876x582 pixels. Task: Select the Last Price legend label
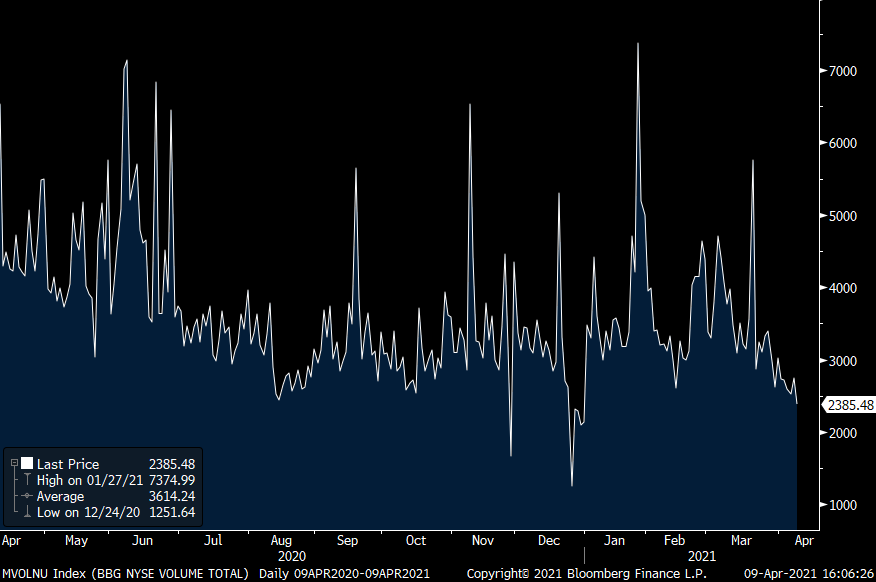pyautogui.click(x=68, y=464)
